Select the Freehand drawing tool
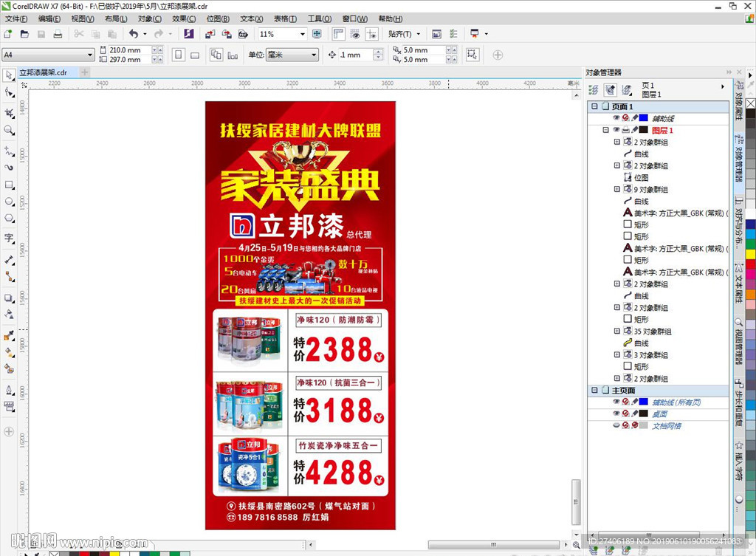756x556 pixels. click(x=9, y=151)
